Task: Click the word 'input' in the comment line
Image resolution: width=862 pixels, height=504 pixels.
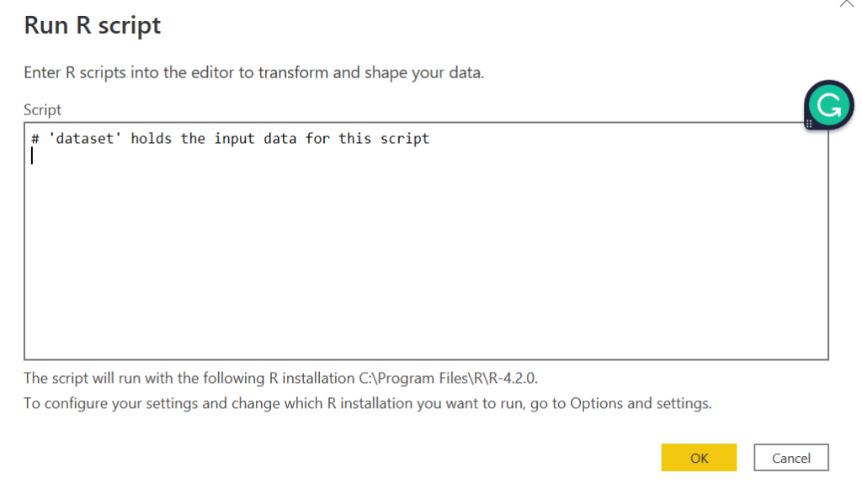Action: tap(234, 139)
